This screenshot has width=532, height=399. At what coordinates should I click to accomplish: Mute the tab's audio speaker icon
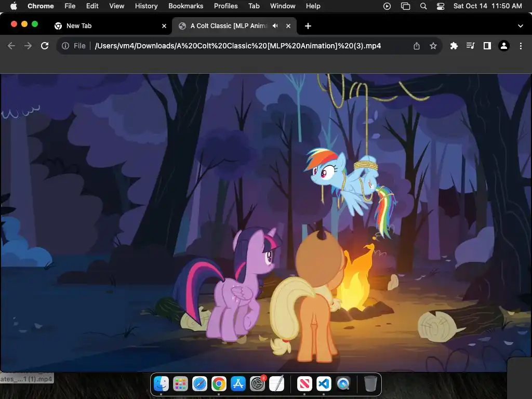275,26
